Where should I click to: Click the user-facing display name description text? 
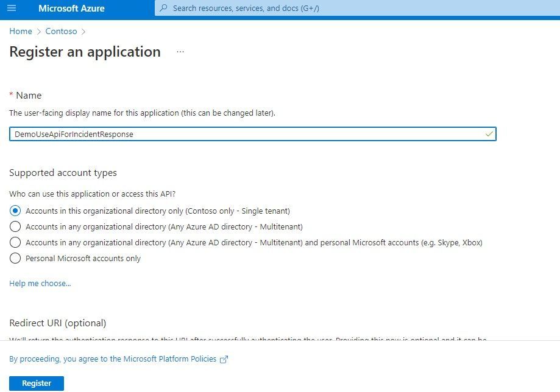pos(142,113)
